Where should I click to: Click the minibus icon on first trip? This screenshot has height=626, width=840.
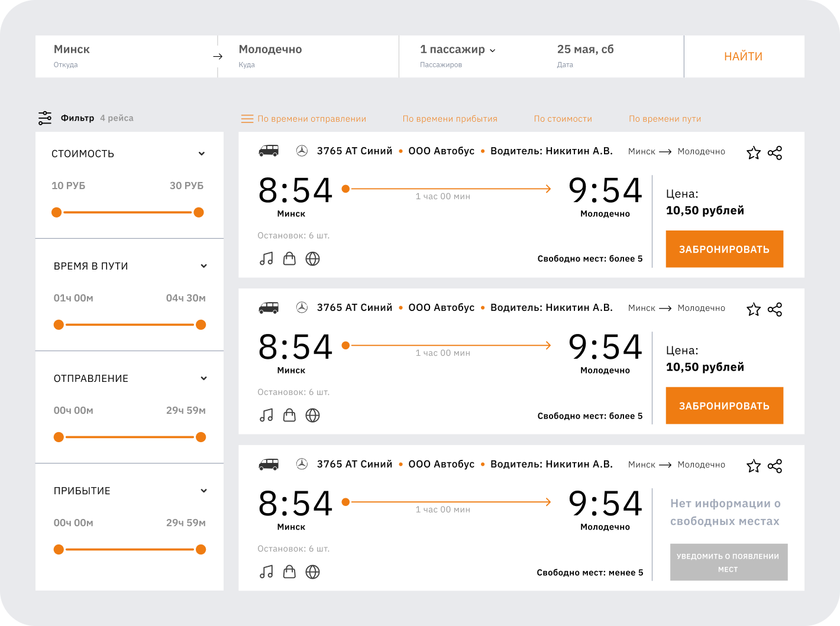(269, 151)
